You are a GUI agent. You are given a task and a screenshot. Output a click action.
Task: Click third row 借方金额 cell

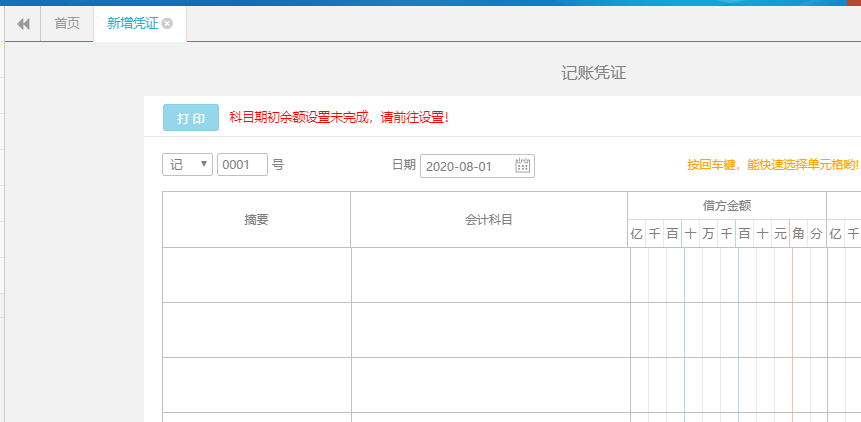tap(729, 385)
